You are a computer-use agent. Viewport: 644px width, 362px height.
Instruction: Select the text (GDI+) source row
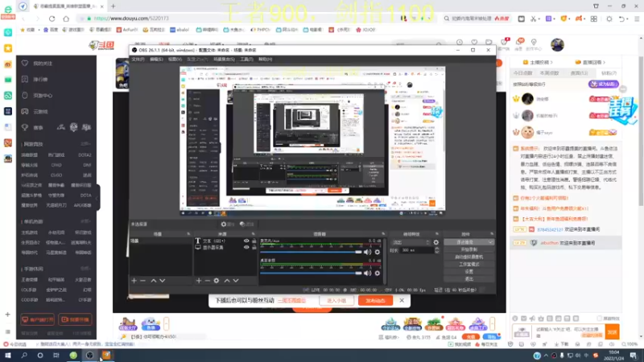pos(225,241)
